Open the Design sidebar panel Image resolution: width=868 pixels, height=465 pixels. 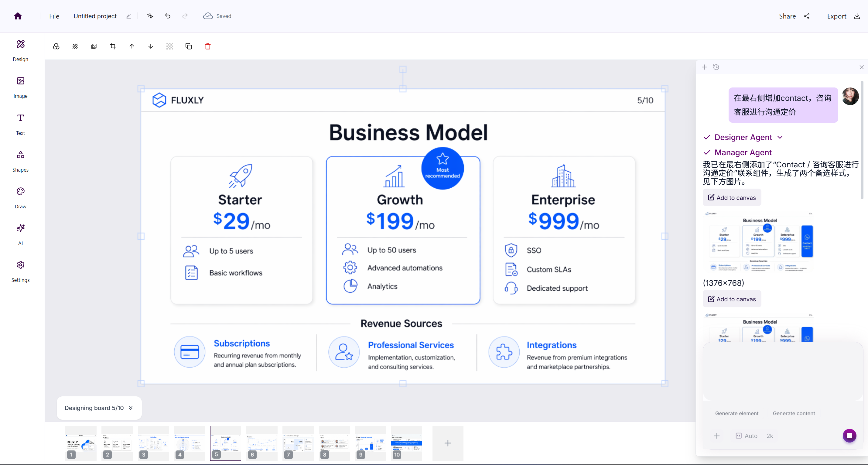pos(21,51)
